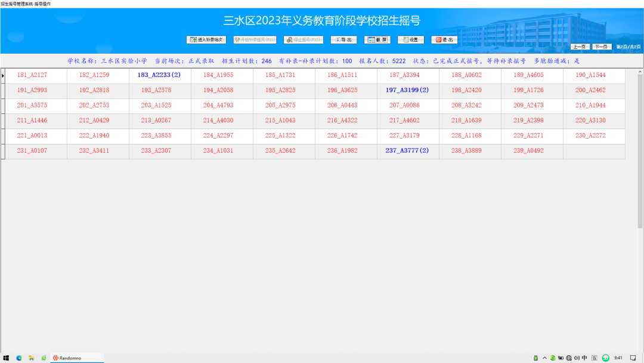Click the disabled 停止摇号 button
The height and width of the screenshot is (363, 644).
(304, 40)
